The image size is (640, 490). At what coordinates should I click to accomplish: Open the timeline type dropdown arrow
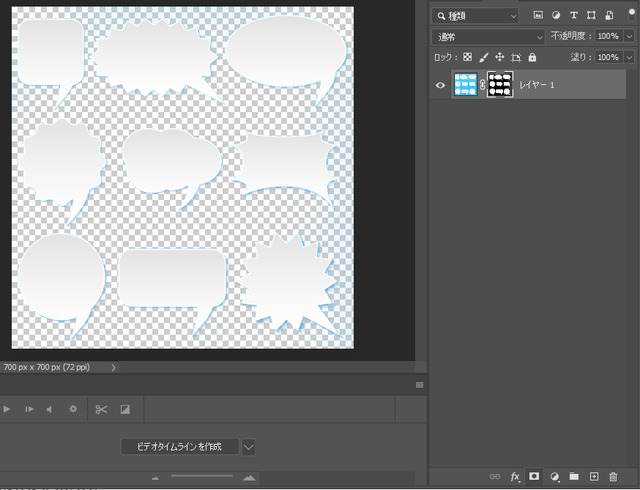coord(249,447)
